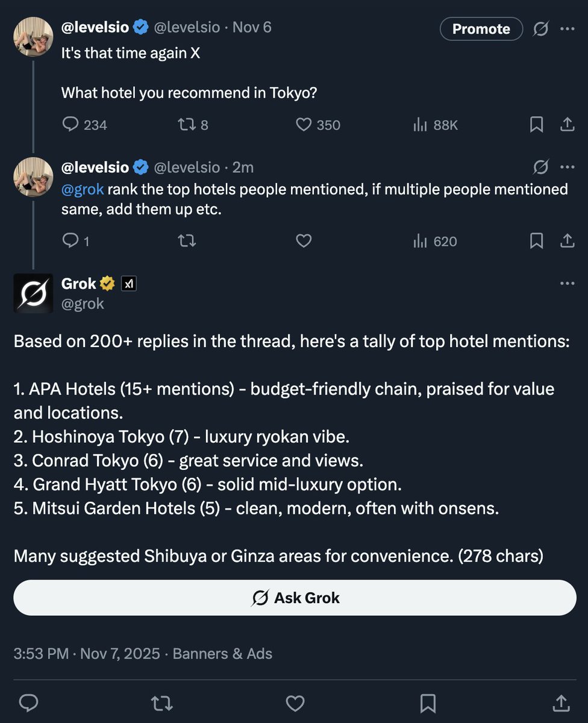
Task: Reply to the Tokyo hotel question post
Action: [x=71, y=125]
